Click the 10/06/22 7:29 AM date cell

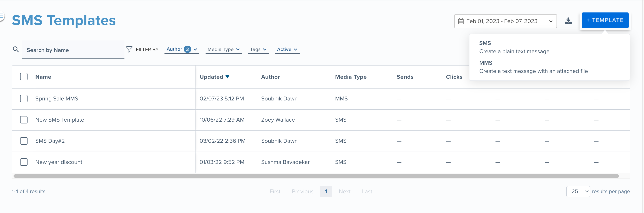[222, 120]
